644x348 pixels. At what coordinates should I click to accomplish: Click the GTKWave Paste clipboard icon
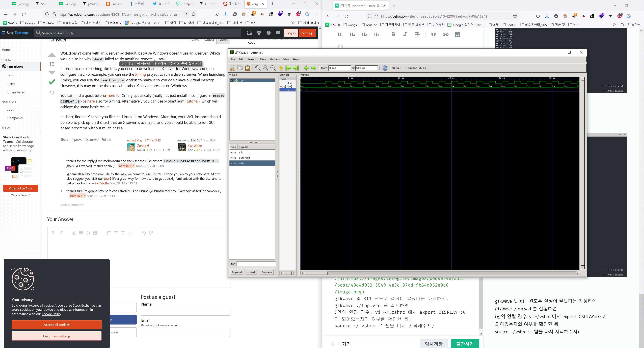248,68
